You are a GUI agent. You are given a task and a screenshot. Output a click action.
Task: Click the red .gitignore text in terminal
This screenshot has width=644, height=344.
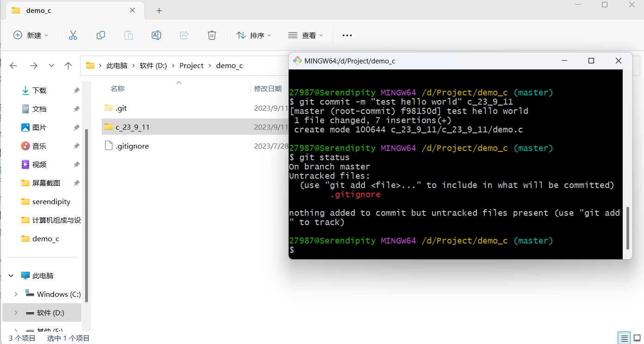[355, 194]
